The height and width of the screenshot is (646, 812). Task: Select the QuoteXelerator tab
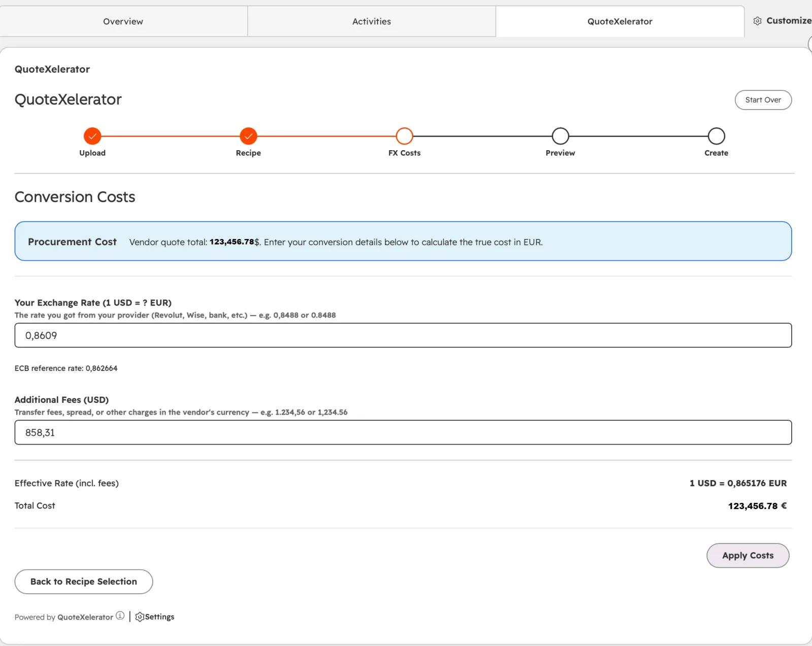620,21
